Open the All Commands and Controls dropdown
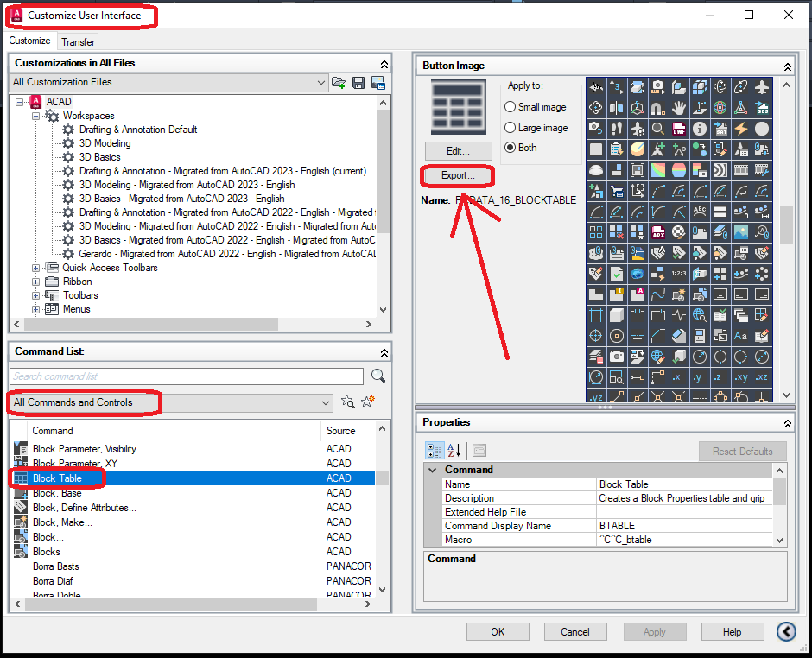 coord(325,402)
